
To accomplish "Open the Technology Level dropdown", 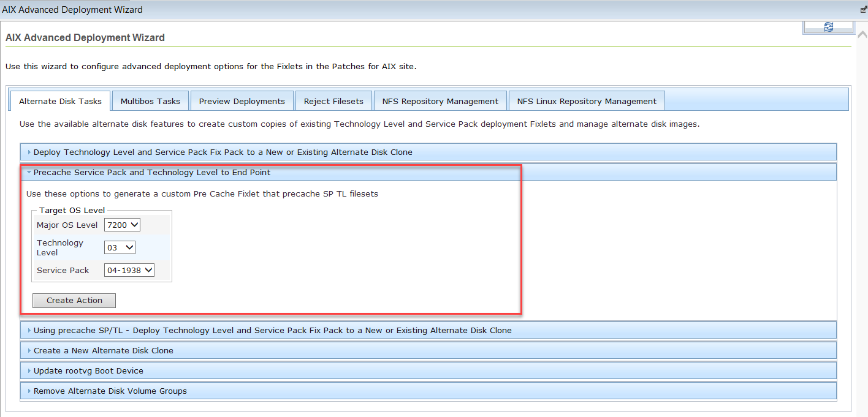I will (x=120, y=247).
